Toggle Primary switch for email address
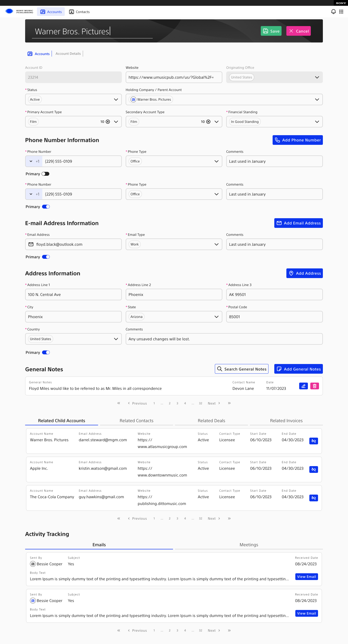348x644 pixels. click(x=46, y=257)
